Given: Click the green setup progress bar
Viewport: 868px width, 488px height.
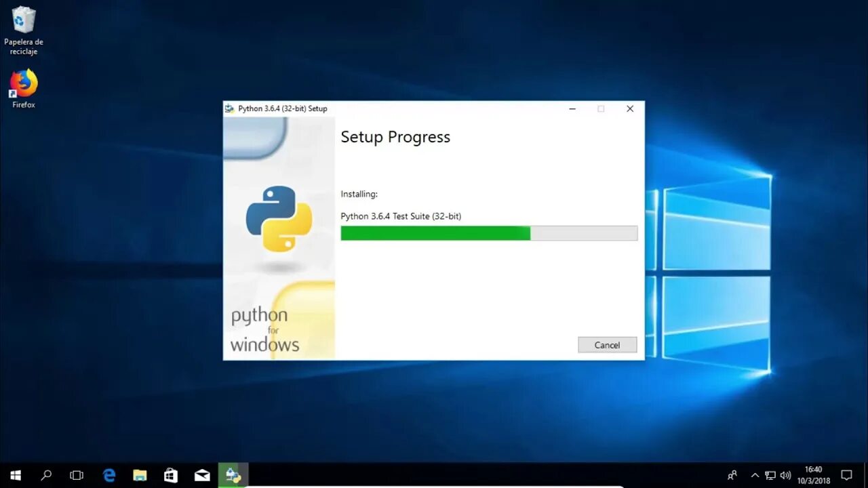Looking at the screenshot, I should (489, 233).
